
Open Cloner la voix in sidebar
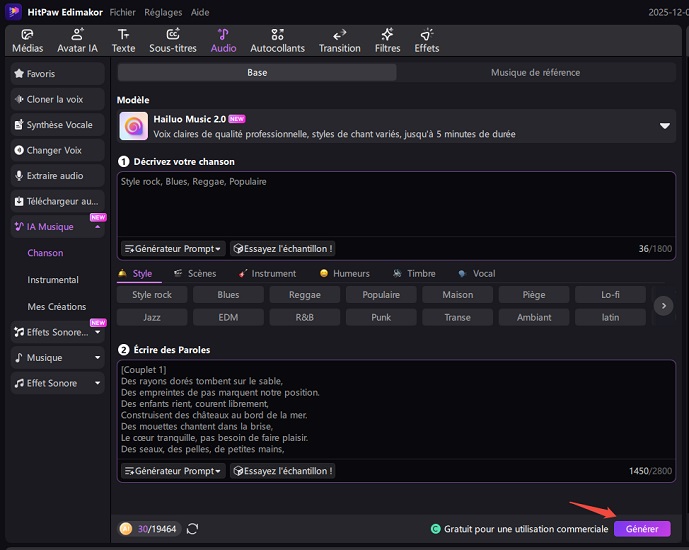57,100
